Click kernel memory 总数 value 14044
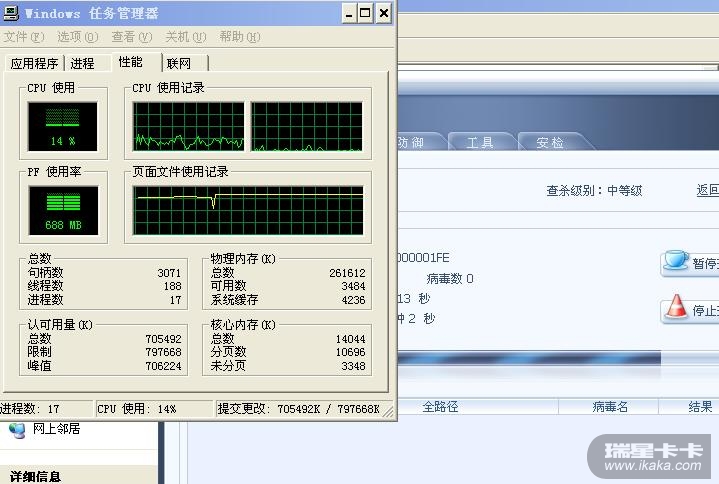The width and height of the screenshot is (719, 484). coord(350,339)
